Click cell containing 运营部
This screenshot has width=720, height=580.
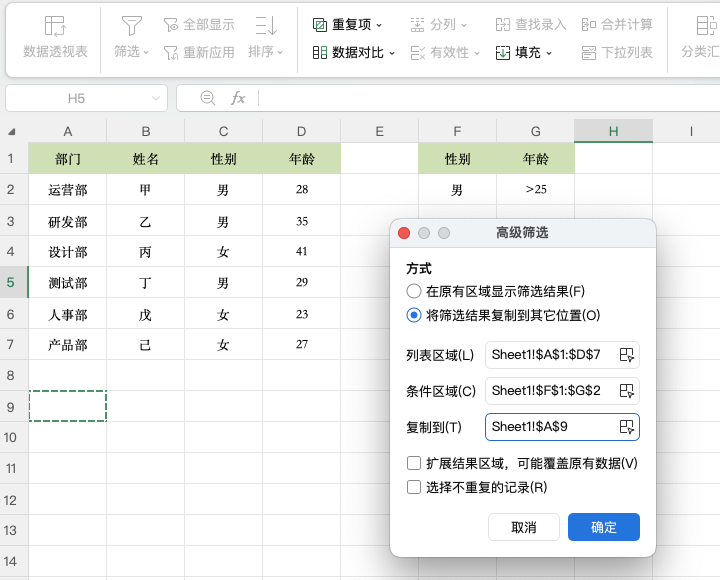68,189
